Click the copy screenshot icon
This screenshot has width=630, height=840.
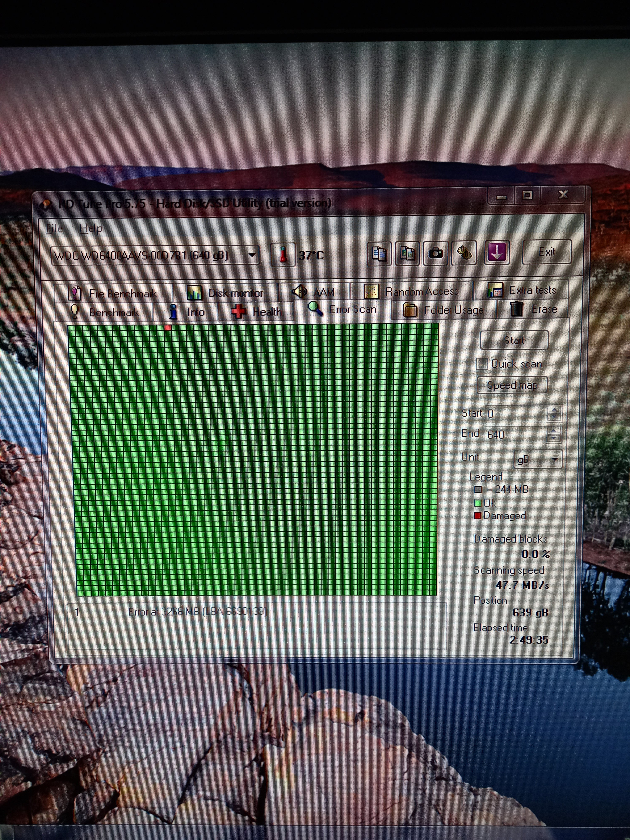pyautogui.click(x=407, y=253)
